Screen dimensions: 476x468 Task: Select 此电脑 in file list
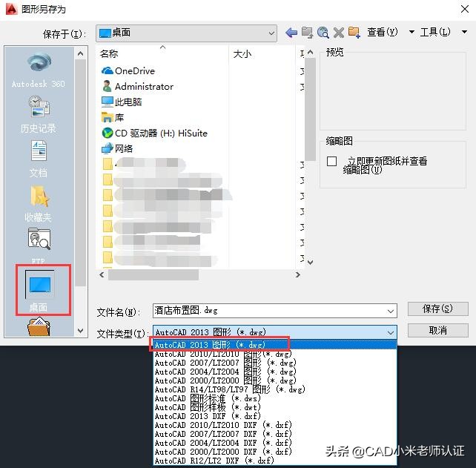[122, 102]
